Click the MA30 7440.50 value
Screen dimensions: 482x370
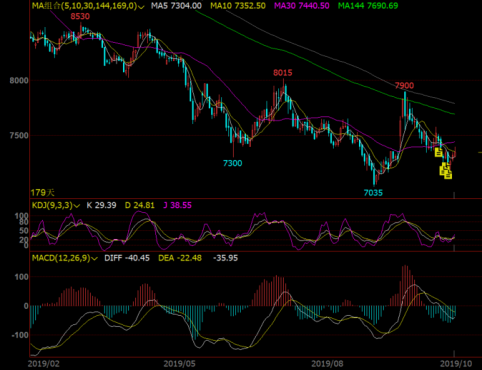coord(302,6)
